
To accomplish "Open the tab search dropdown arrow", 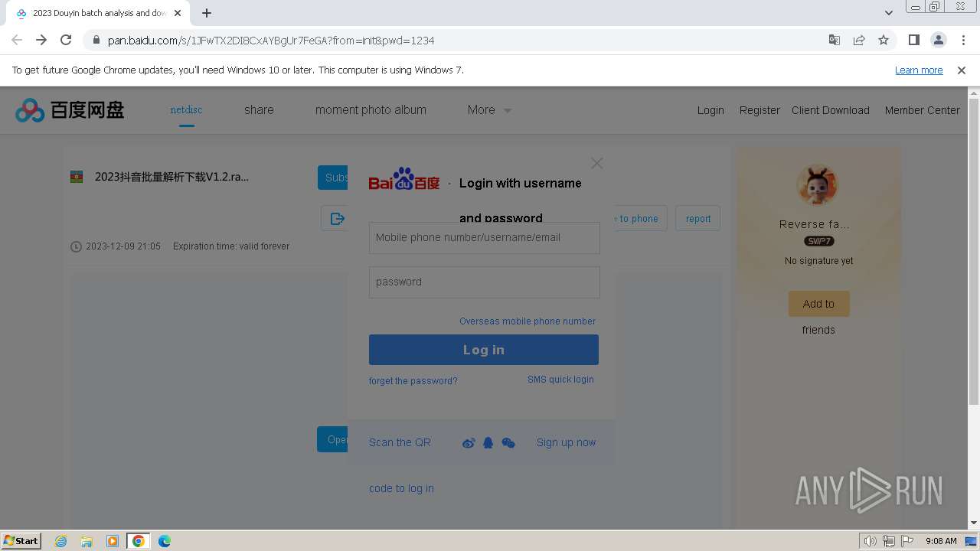I will tap(889, 13).
